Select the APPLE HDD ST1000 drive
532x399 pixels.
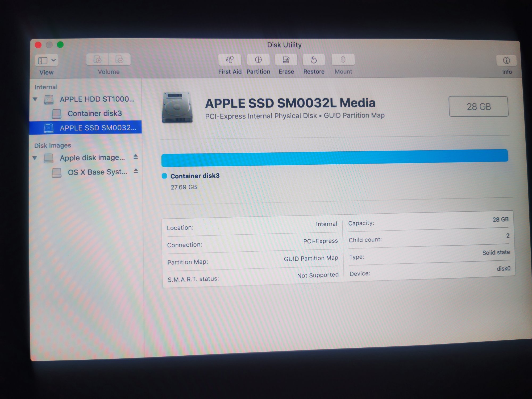coord(97,99)
